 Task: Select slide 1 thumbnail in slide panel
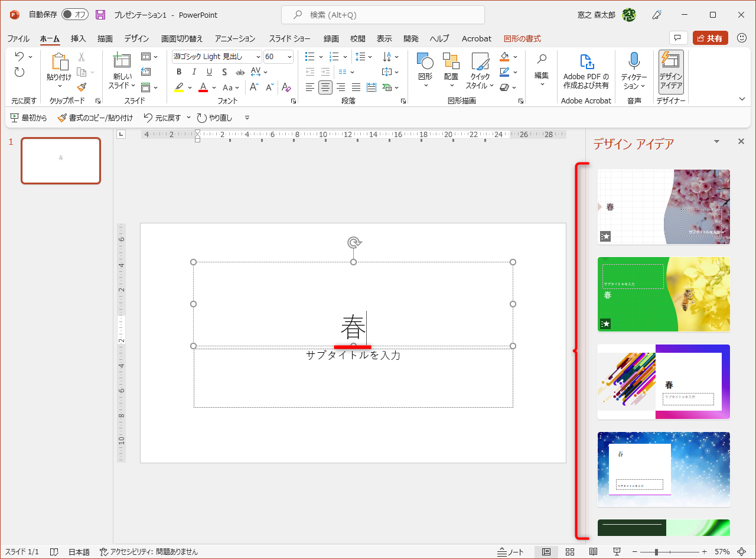click(x=61, y=161)
